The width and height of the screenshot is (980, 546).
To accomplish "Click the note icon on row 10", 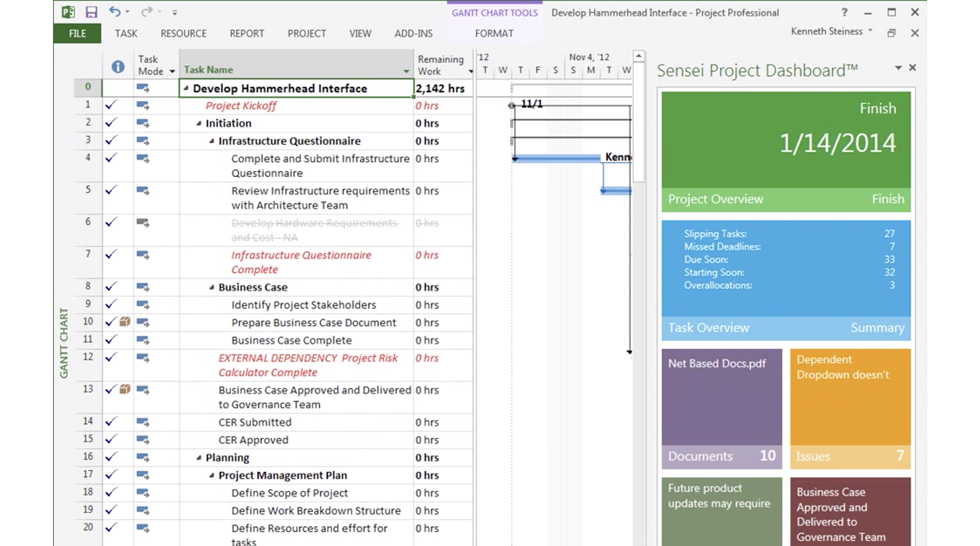I will tap(125, 322).
